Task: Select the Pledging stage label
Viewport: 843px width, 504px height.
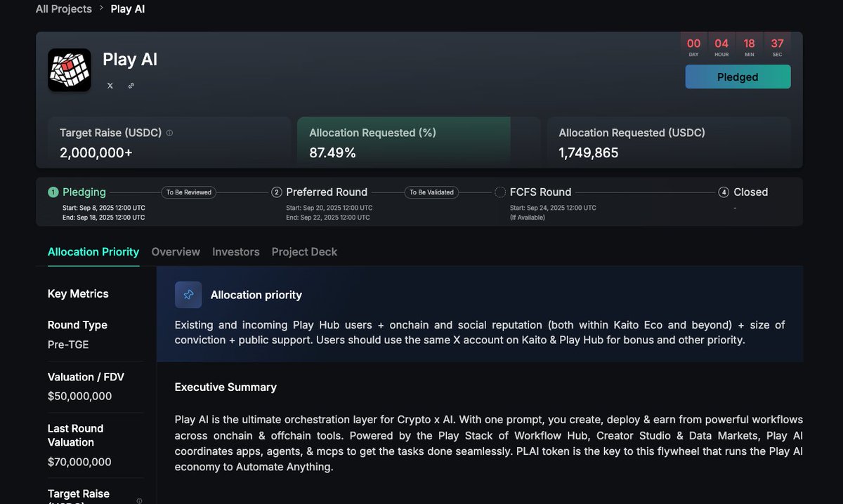Action: tap(84, 192)
